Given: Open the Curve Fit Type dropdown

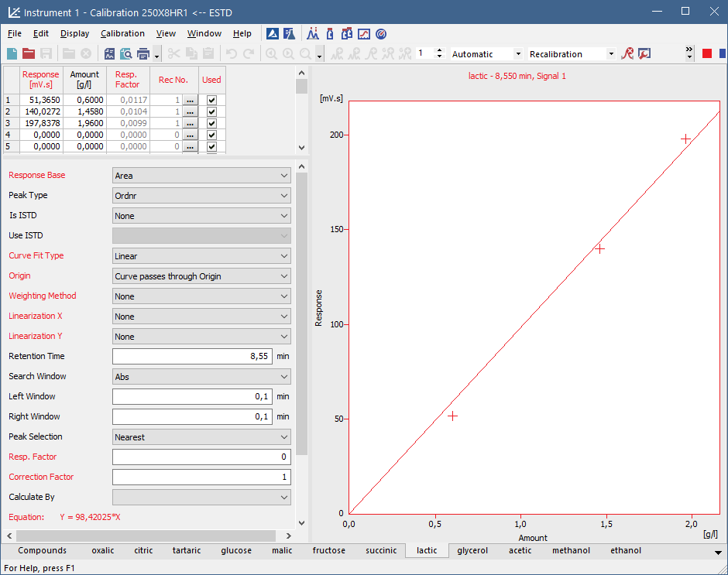Looking at the screenshot, I should 201,256.
